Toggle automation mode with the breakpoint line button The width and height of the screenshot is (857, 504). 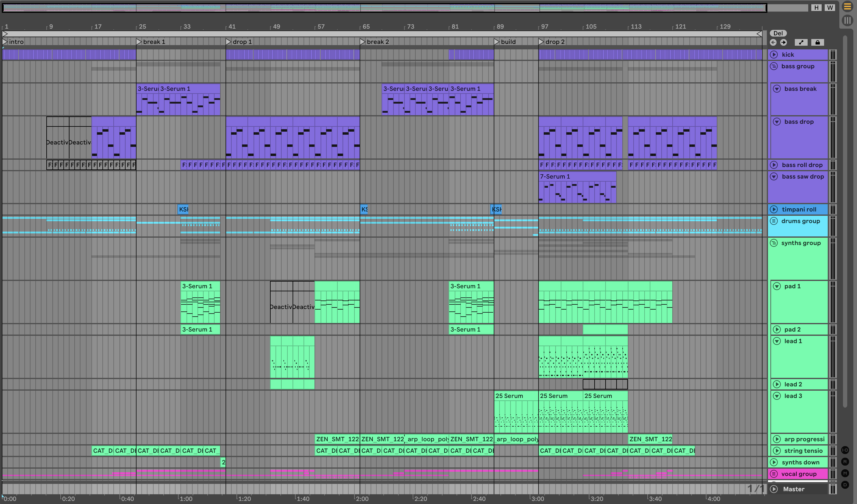(801, 42)
